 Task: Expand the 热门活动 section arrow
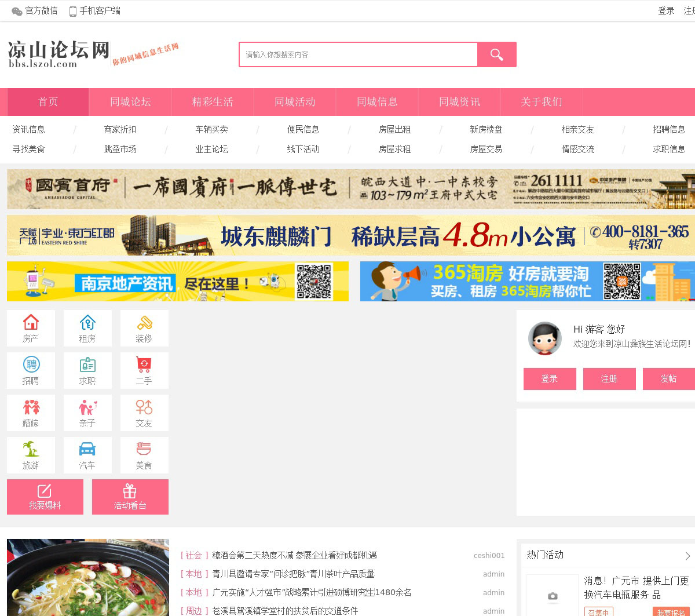[687, 556]
